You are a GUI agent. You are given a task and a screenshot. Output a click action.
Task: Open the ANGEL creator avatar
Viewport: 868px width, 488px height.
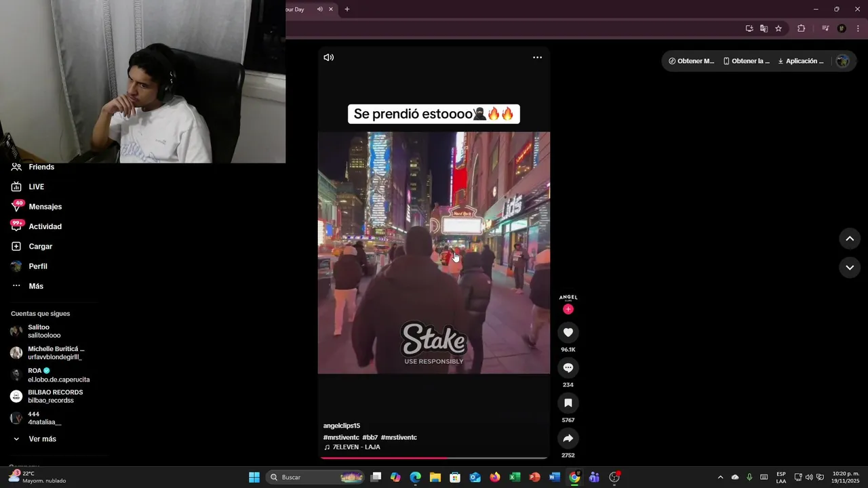568,298
